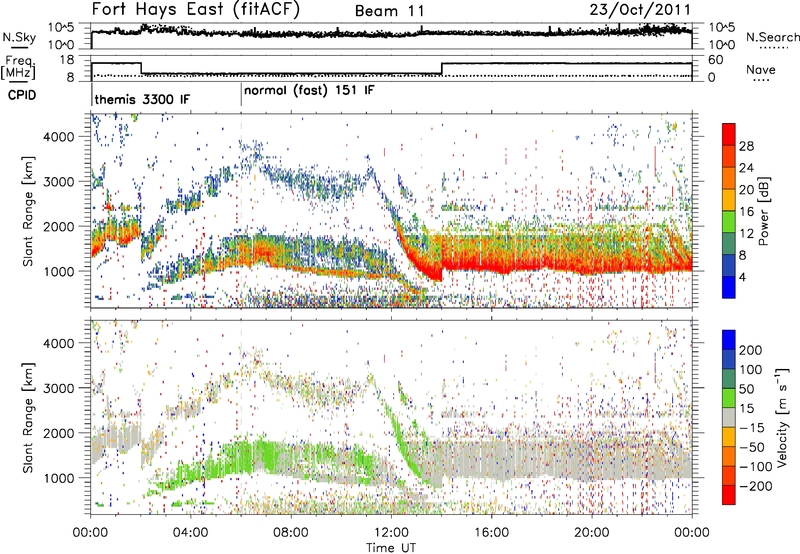Image resolution: width=800 pixels, height=554 pixels.
Task: Click the 'Nave' legend label
Action: [761, 69]
